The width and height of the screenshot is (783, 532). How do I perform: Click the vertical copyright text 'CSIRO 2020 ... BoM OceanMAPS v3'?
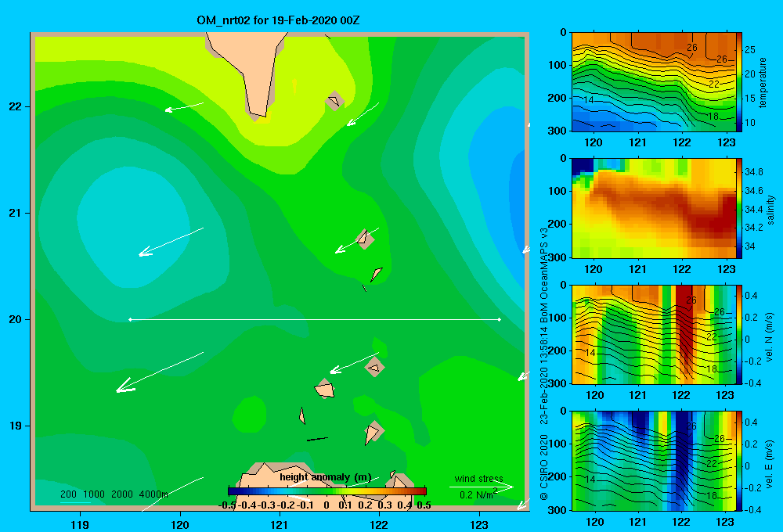[544, 364]
